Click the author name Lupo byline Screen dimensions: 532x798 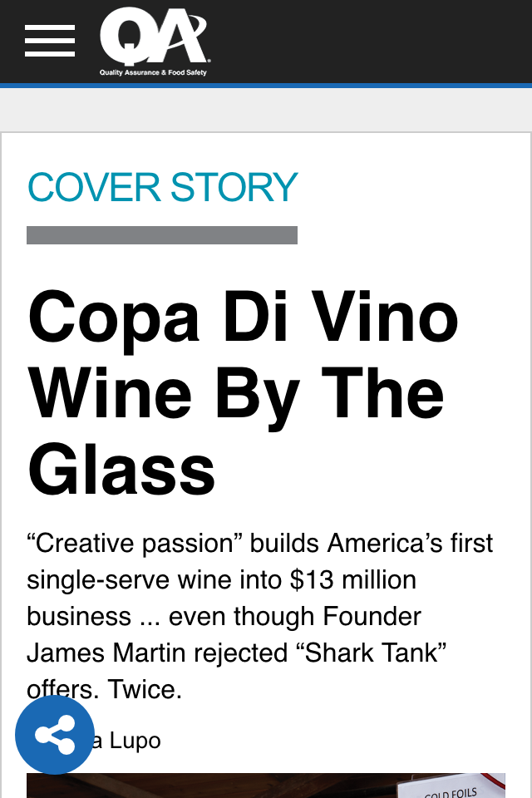click(x=135, y=741)
